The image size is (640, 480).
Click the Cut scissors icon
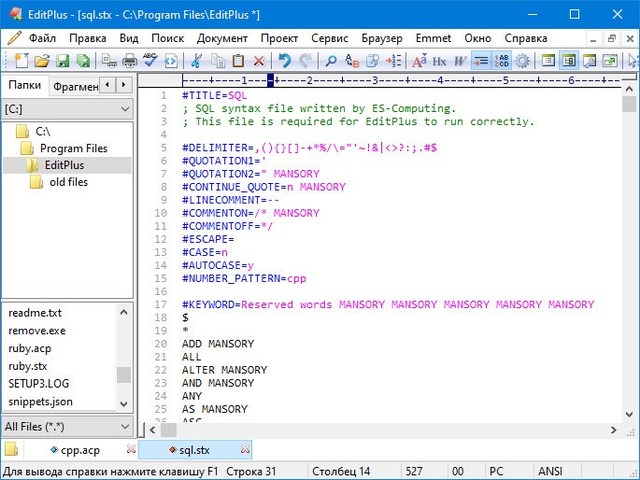(x=197, y=62)
